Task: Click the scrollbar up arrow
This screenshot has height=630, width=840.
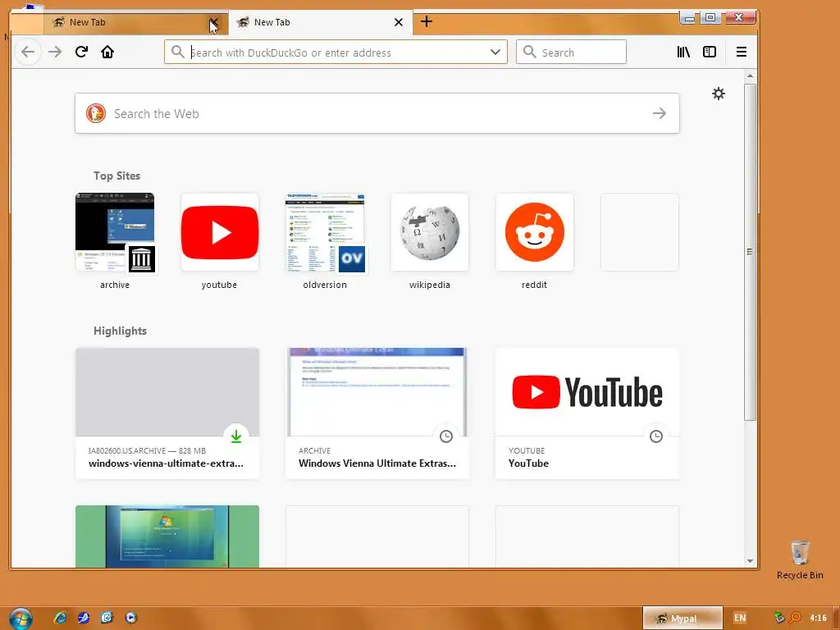Action: click(750, 76)
